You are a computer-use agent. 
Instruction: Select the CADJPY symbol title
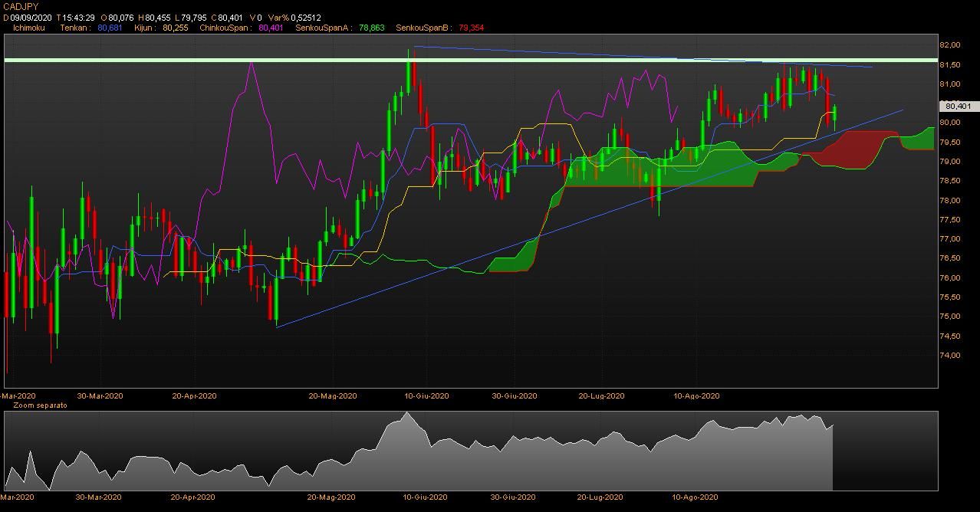pyautogui.click(x=21, y=6)
